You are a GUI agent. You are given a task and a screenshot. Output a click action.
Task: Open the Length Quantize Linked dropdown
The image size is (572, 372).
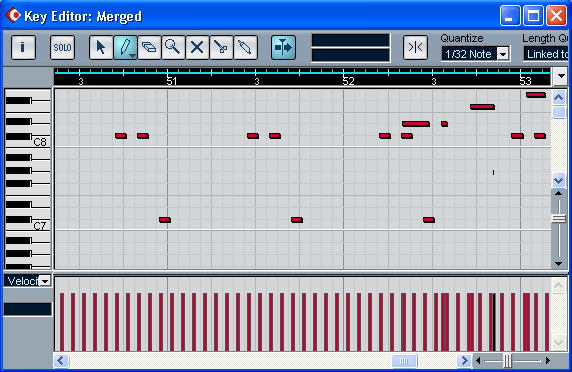(x=546, y=54)
